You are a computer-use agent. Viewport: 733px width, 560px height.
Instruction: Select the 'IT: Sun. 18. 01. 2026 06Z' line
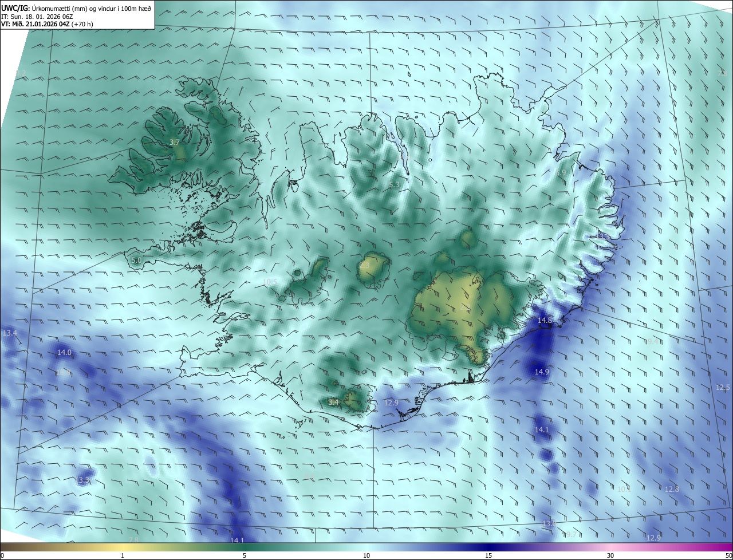click(x=37, y=16)
